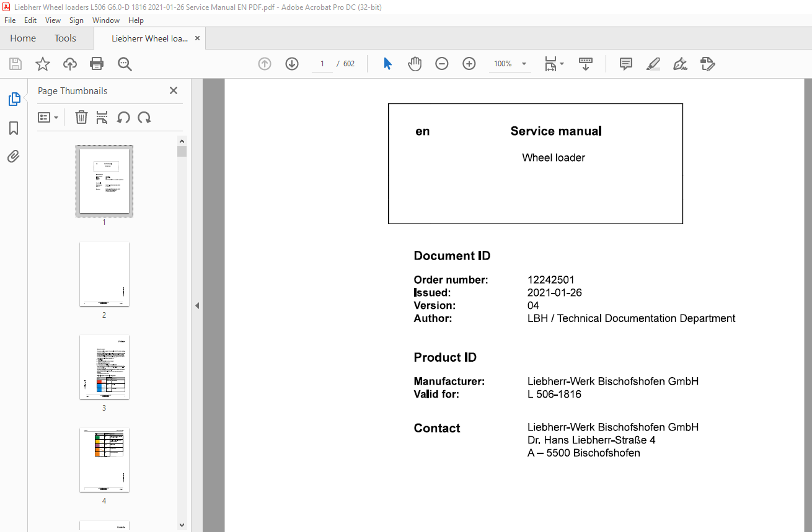Select page 4 thumbnail

tap(104, 460)
